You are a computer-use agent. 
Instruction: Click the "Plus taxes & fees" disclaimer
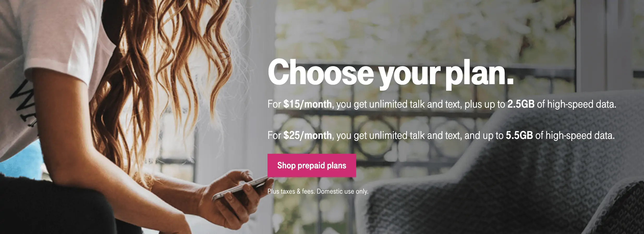point(291,191)
